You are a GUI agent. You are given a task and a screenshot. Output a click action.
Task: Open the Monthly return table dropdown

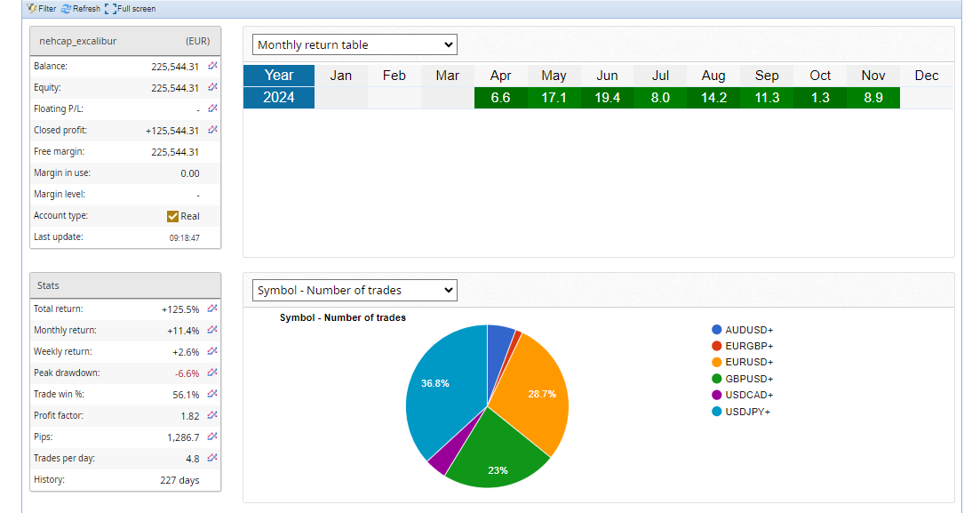click(355, 44)
